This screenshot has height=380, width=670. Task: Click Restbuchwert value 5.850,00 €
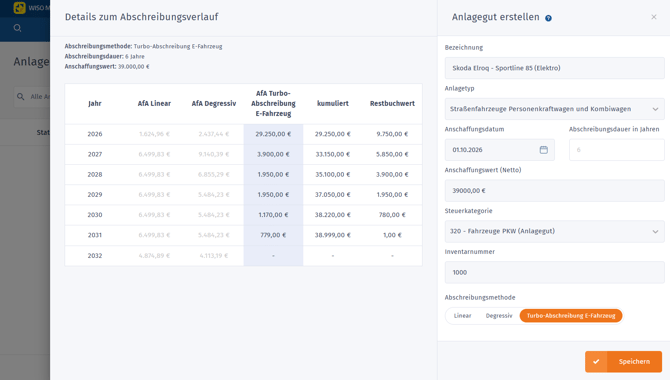[392, 154]
